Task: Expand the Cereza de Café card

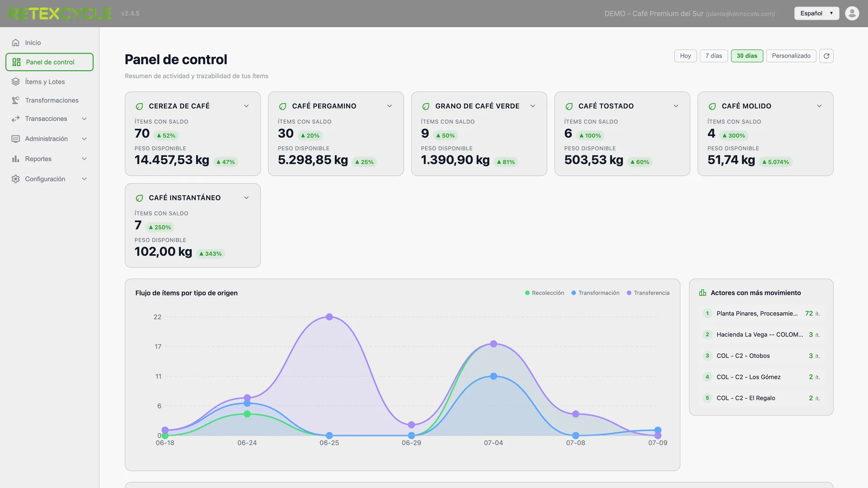Action: point(246,106)
